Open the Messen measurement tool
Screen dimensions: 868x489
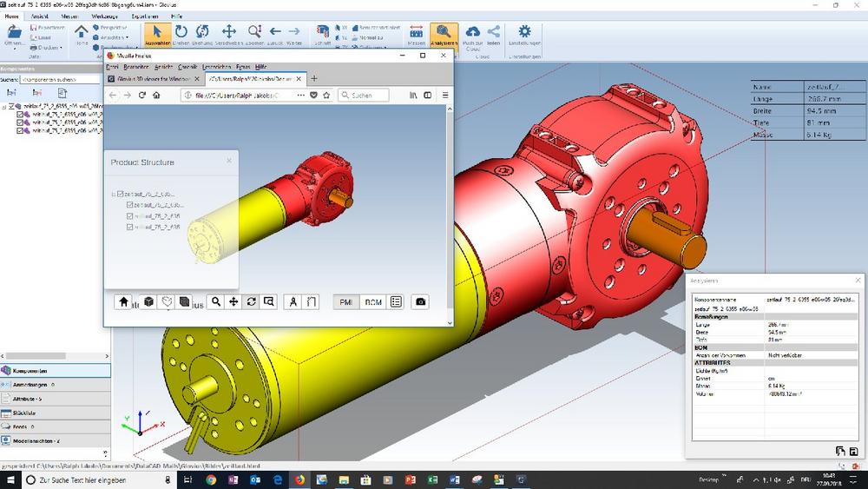pos(416,35)
